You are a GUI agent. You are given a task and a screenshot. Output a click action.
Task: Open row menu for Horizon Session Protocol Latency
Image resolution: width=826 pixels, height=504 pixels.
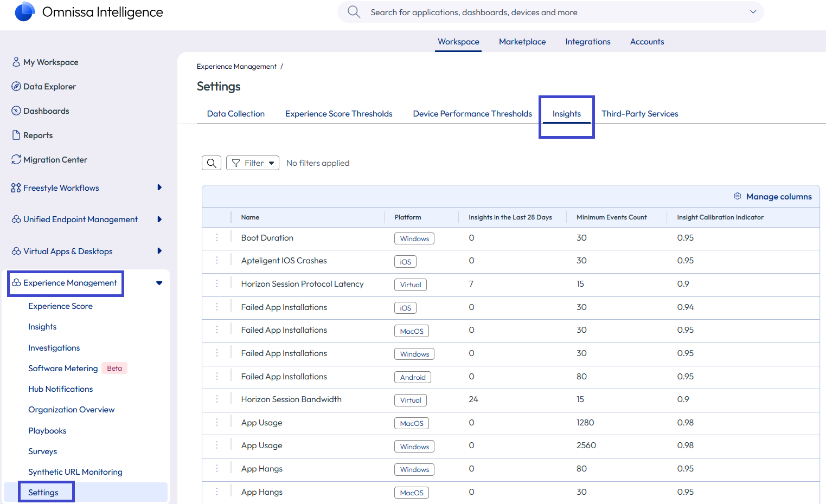click(217, 283)
